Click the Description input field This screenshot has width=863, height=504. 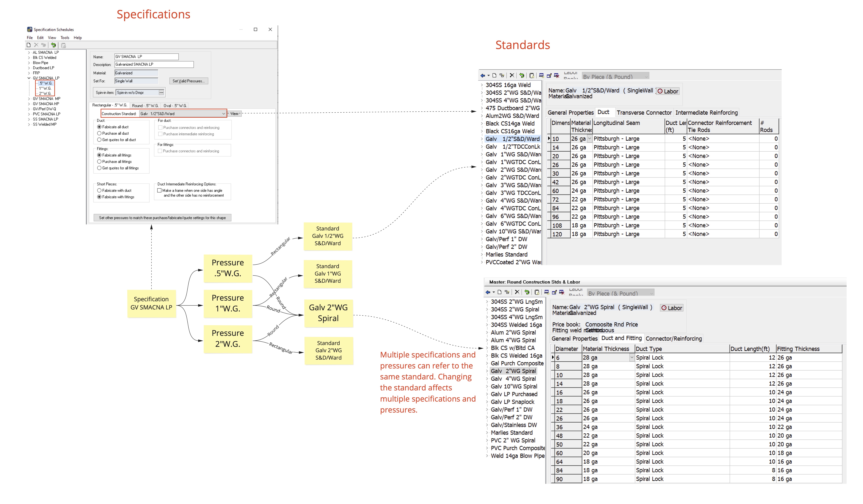click(x=154, y=64)
